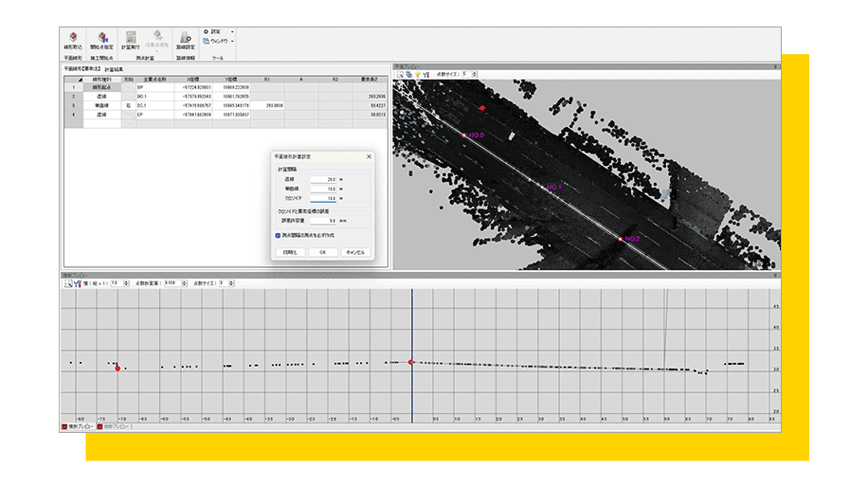The height and width of the screenshot is (488, 868).
Task: Click the initialize button left of OK
Action: coord(290,252)
